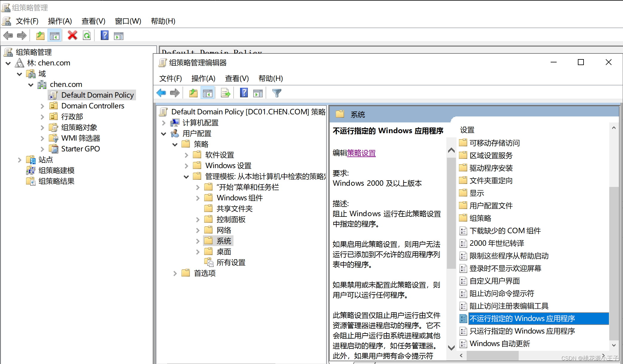Collapse the 用户配置 node

click(x=164, y=134)
